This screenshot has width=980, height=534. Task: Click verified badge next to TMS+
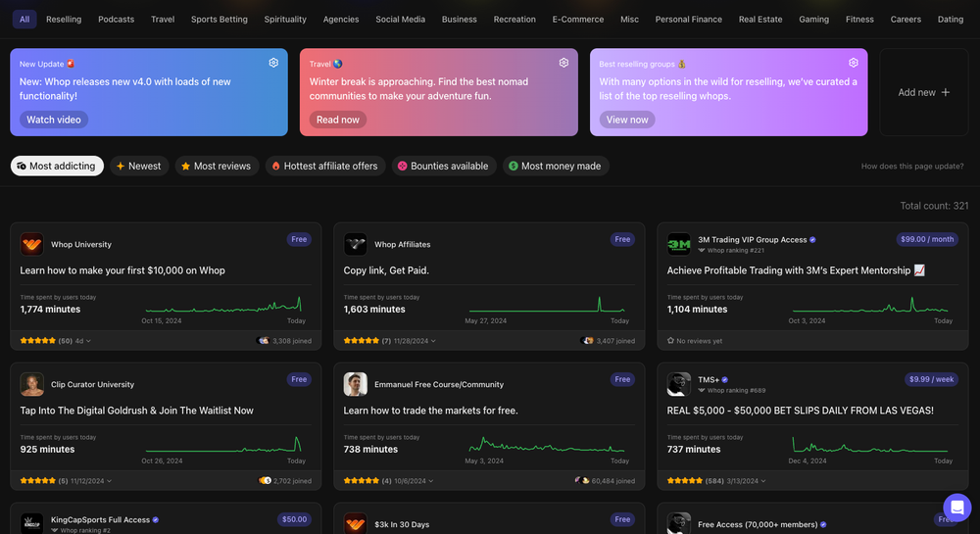725,380
